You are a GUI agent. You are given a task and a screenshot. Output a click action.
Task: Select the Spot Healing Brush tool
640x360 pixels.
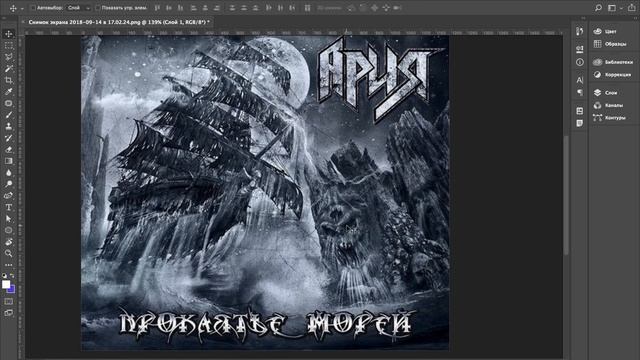click(x=9, y=103)
